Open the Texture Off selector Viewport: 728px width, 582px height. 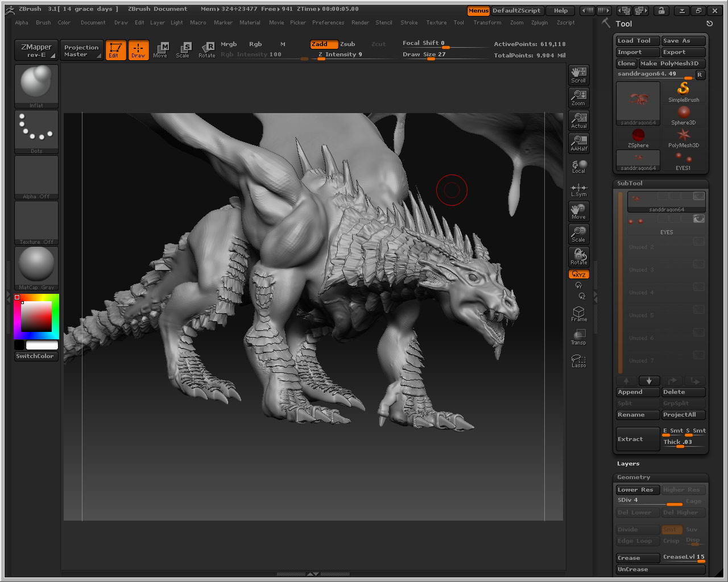coord(36,223)
